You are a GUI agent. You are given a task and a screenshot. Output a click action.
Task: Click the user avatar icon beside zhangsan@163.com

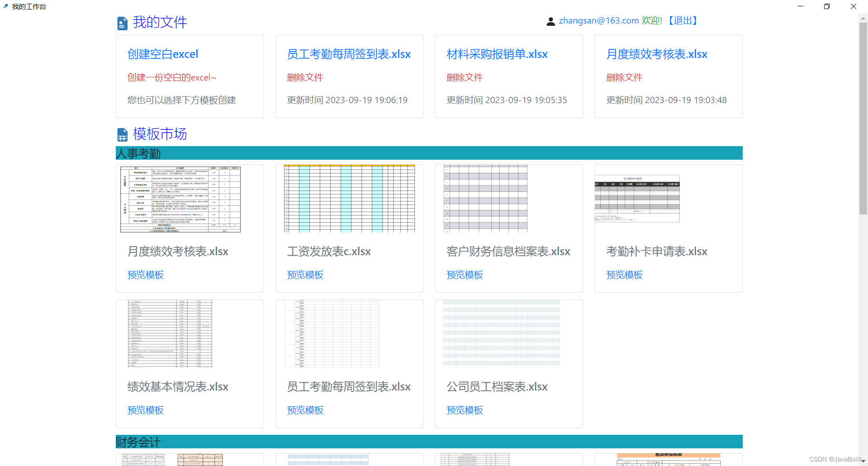point(551,21)
